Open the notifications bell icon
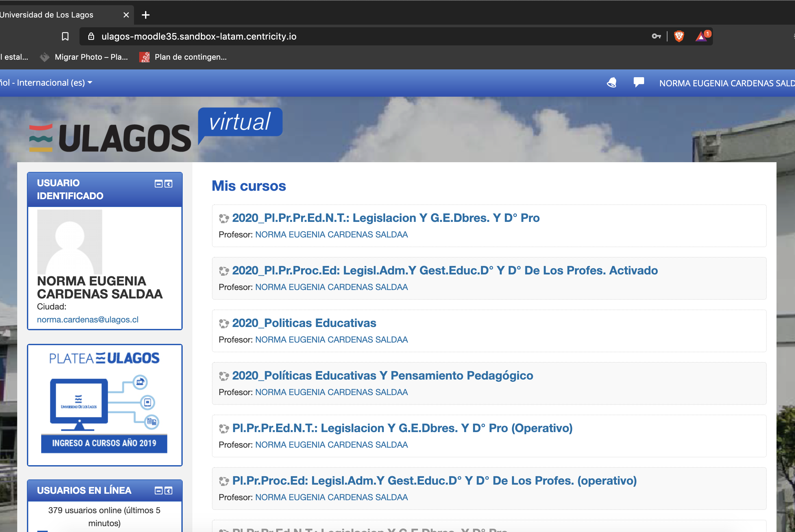 click(x=611, y=83)
